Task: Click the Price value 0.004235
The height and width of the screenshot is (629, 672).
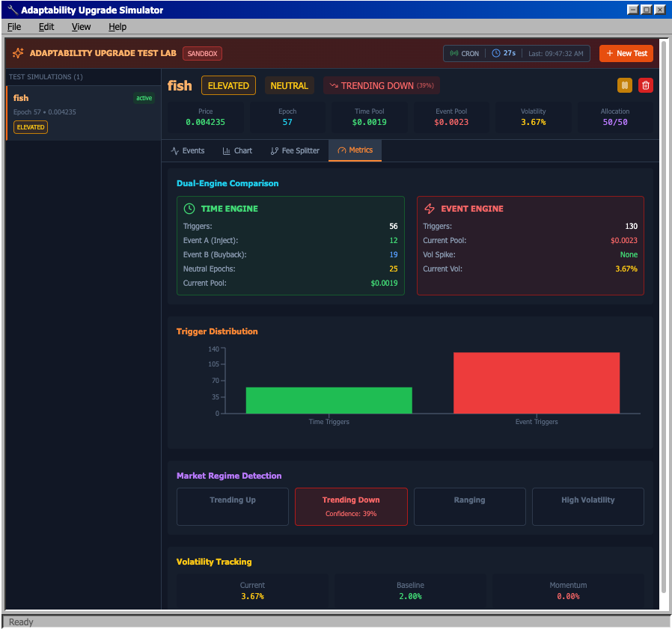Action: (x=205, y=122)
